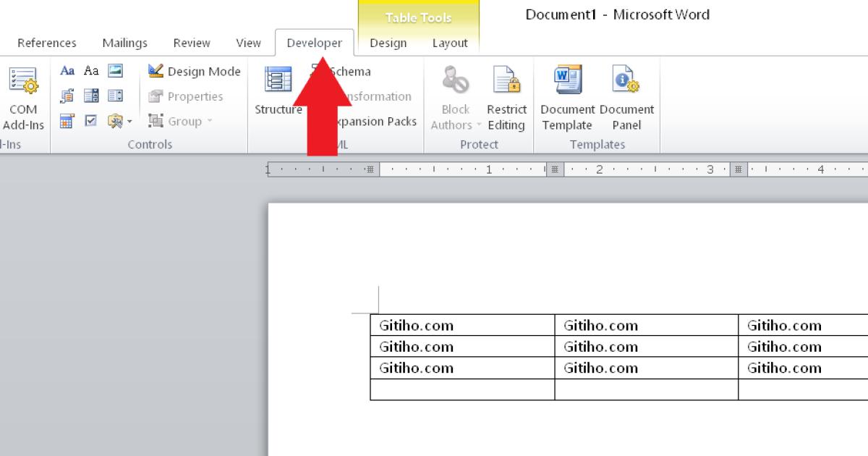Screen dimensions: 868x456
Task: Switch to the Review tab
Action: 192,43
